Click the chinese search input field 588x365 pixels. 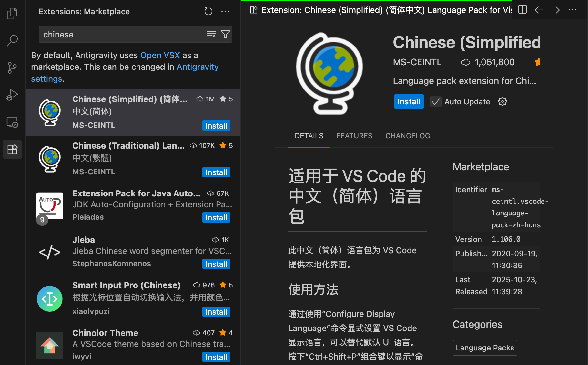[x=123, y=35]
